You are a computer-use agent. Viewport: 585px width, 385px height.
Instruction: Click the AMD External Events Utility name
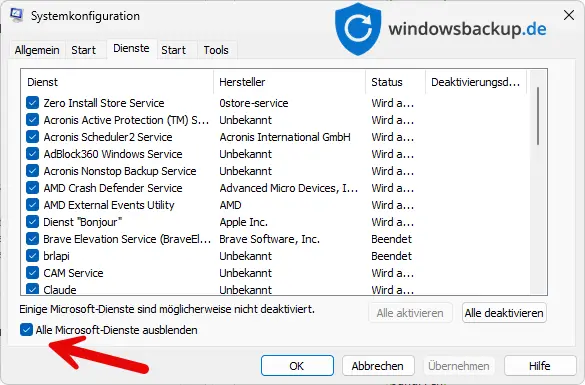pyautogui.click(x=109, y=205)
